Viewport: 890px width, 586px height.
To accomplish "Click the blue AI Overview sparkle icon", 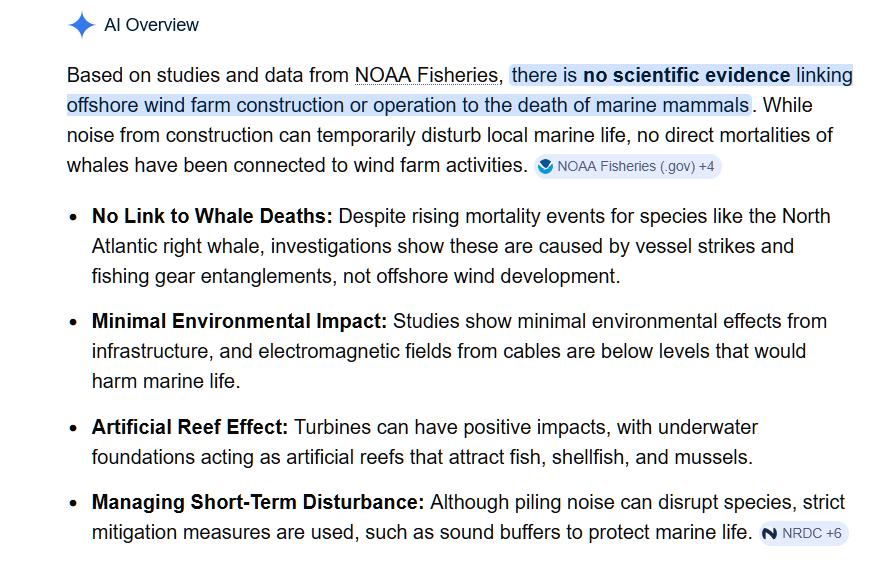I will click(x=82, y=25).
